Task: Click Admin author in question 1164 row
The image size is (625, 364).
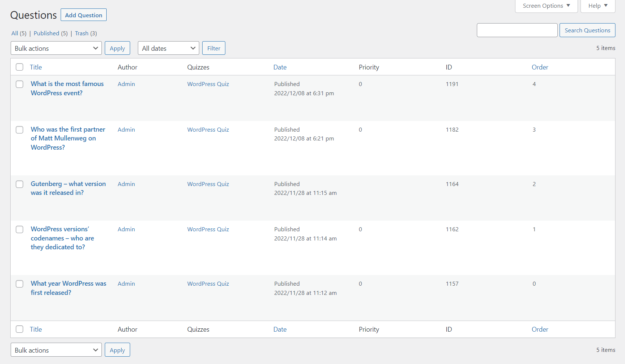Action: [126, 184]
